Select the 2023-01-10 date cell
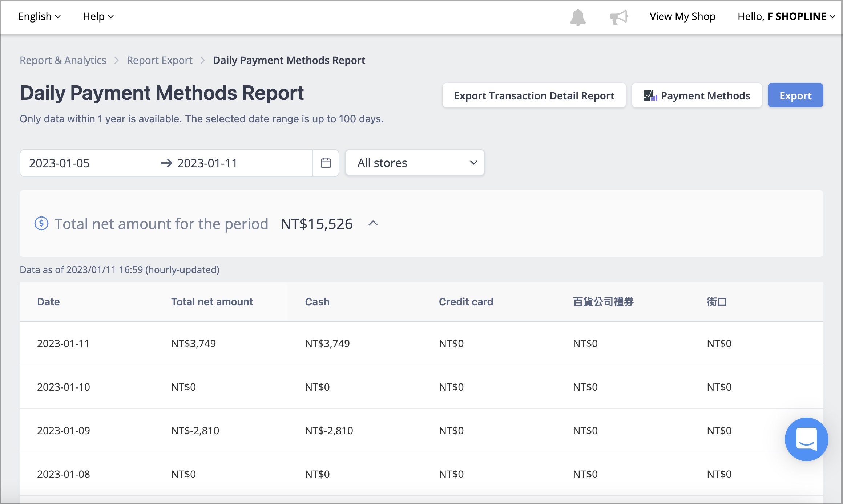This screenshot has height=504, width=843. pyautogui.click(x=64, y=387)
